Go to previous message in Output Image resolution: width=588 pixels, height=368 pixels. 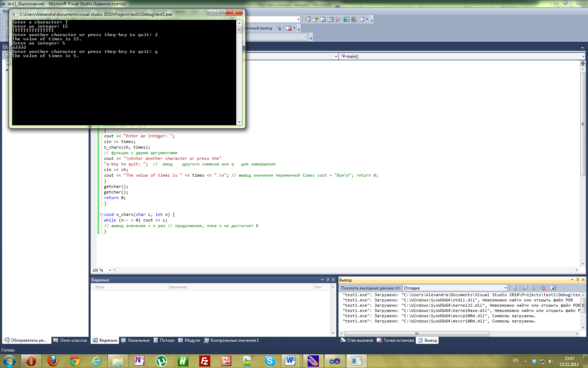(525, 288)
